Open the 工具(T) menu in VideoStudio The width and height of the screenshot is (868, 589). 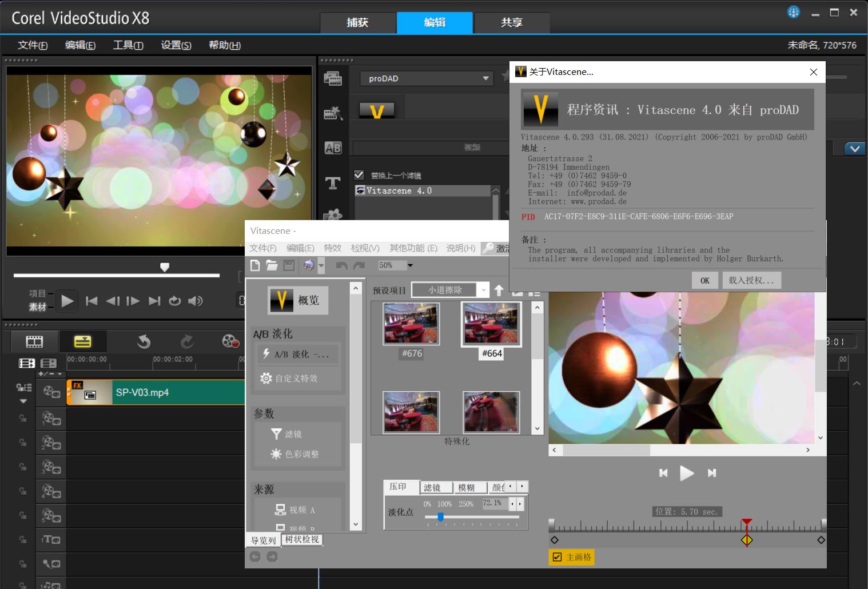pyautogui.click(x=128, y=45)
